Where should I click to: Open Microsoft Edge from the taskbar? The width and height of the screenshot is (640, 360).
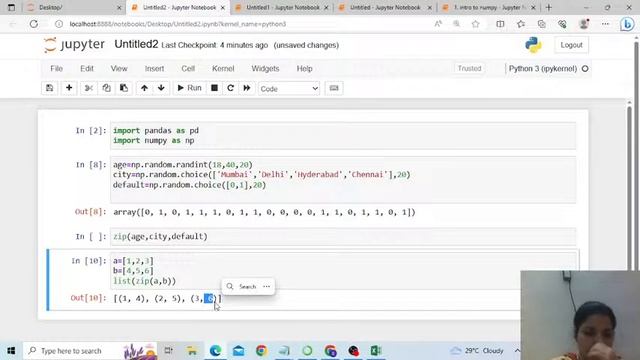tap(215, 351)
